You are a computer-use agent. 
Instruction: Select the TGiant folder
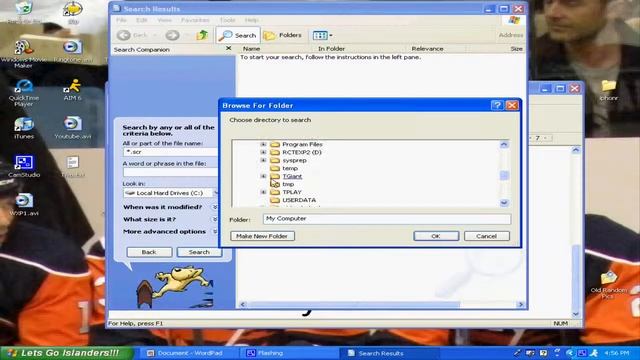pyautogui.click(x=292, y=176)
